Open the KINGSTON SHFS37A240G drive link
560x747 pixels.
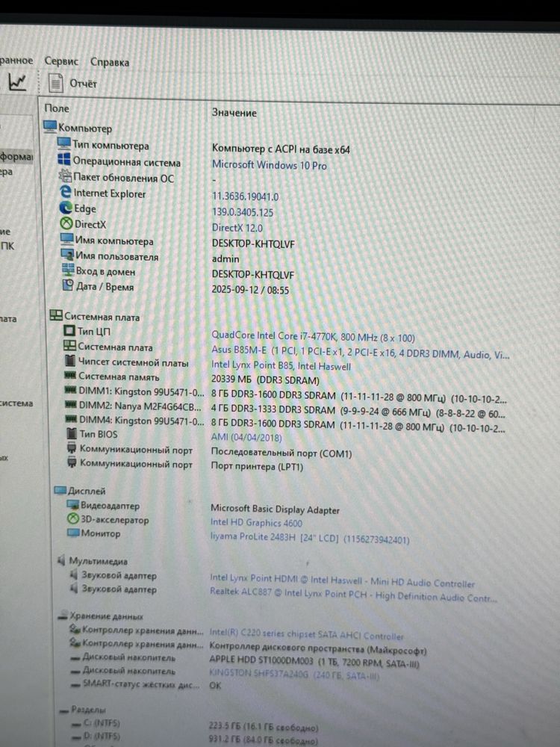(294, 674)
